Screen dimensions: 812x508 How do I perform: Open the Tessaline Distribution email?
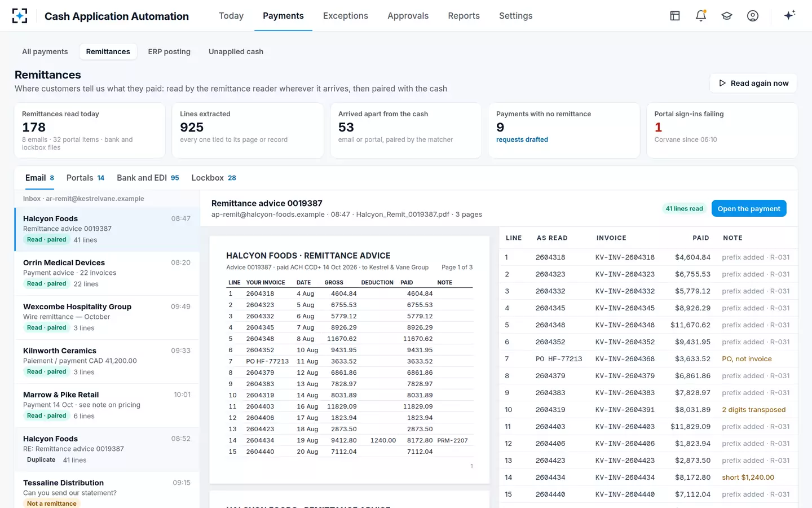point(107,491)
